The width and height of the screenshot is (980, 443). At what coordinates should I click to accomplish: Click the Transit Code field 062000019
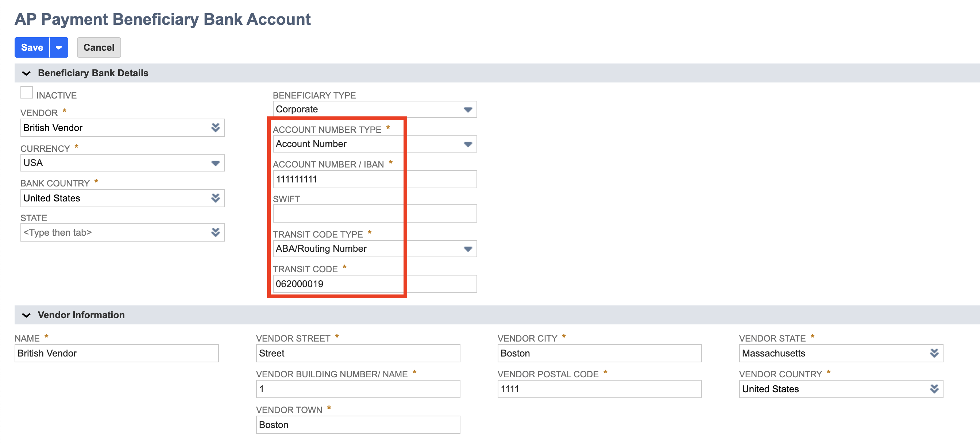(375, 284)
